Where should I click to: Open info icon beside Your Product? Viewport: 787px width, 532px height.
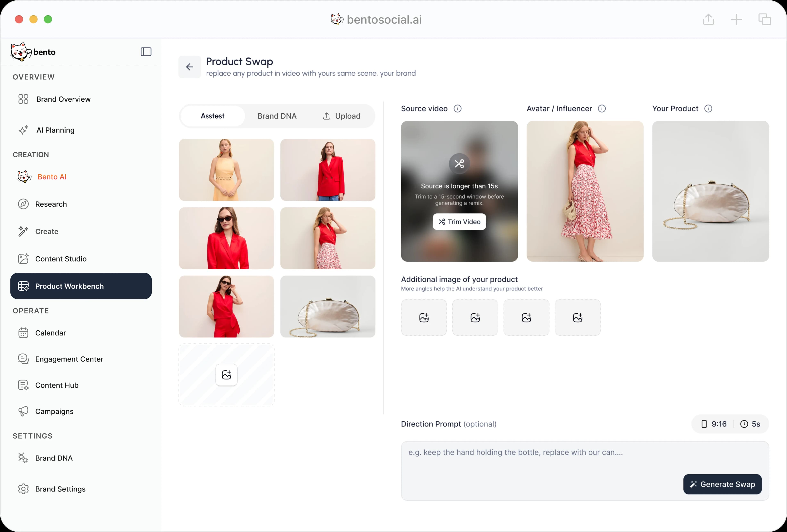point(708,109)
